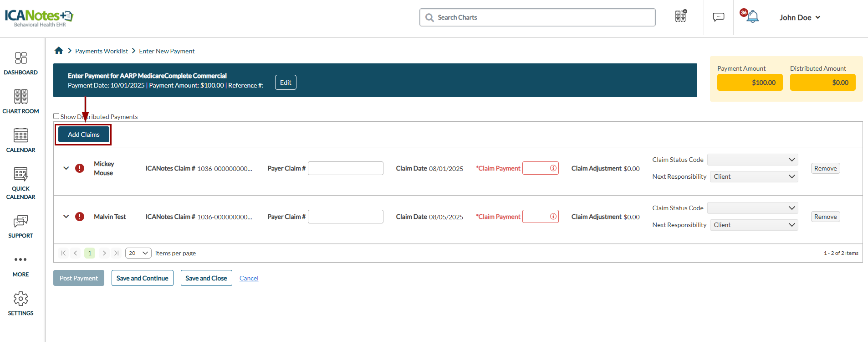
Task: Remove the Malvin Test claim
Action: tap(825, 217)
